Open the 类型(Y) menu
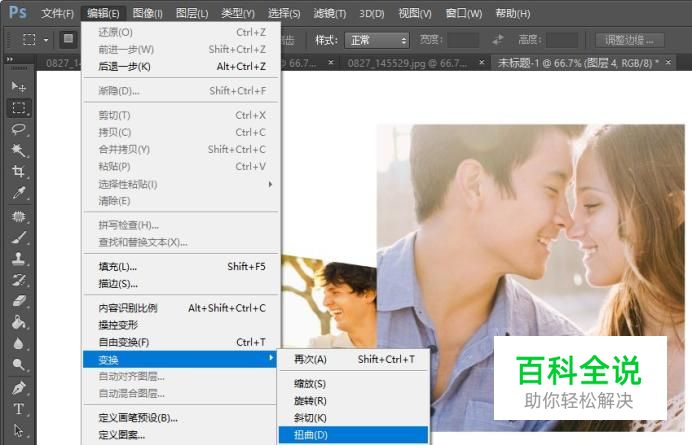This screenshot has width=692, height=445. click(238, 14)
